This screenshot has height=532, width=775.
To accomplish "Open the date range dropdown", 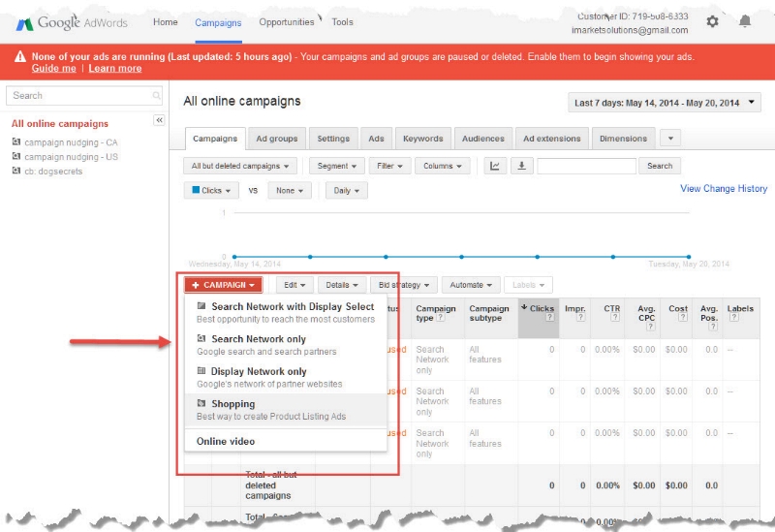I will [x=666, y=103].
